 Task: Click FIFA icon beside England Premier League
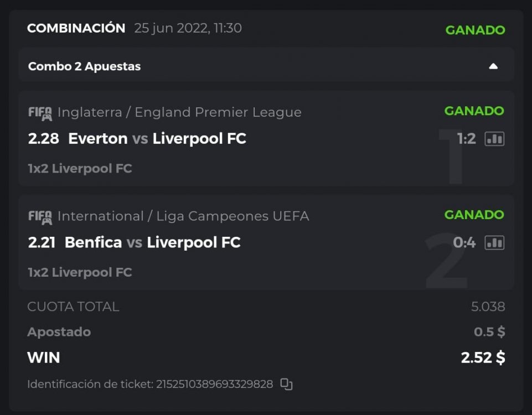40,113
